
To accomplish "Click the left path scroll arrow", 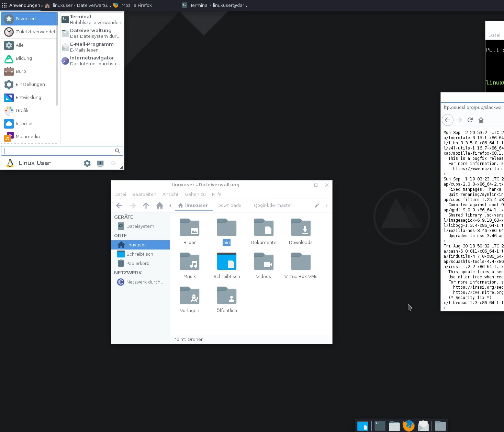I will point(170,206).
